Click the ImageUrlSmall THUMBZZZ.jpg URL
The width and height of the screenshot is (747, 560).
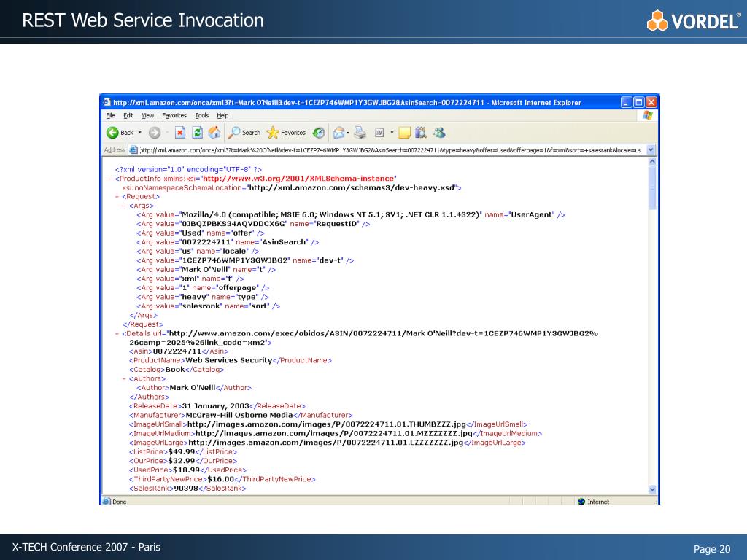coord(326,424)
